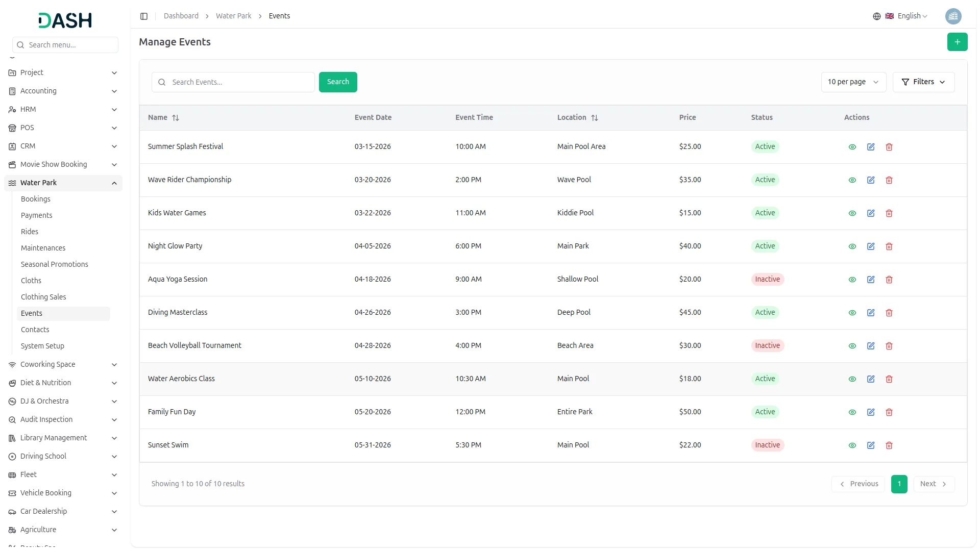The image size is (980, 551).
Task: Open the user profile avatar
Action: pos(953,16)
